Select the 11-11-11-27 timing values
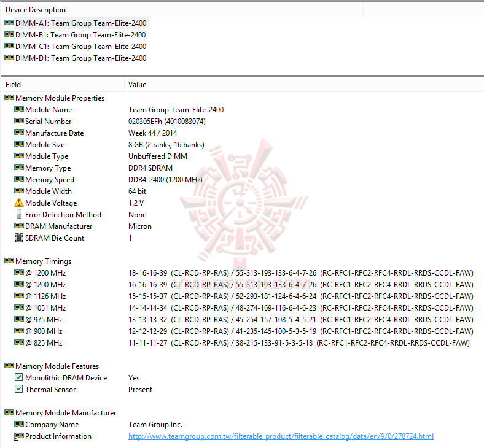484x448 pixels. 299,343
